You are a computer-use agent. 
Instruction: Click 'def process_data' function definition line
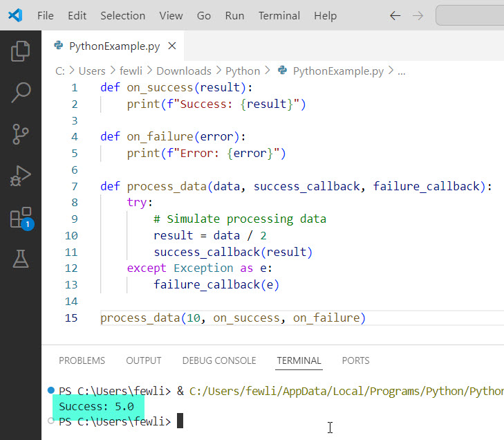click(x=296, y=186)
